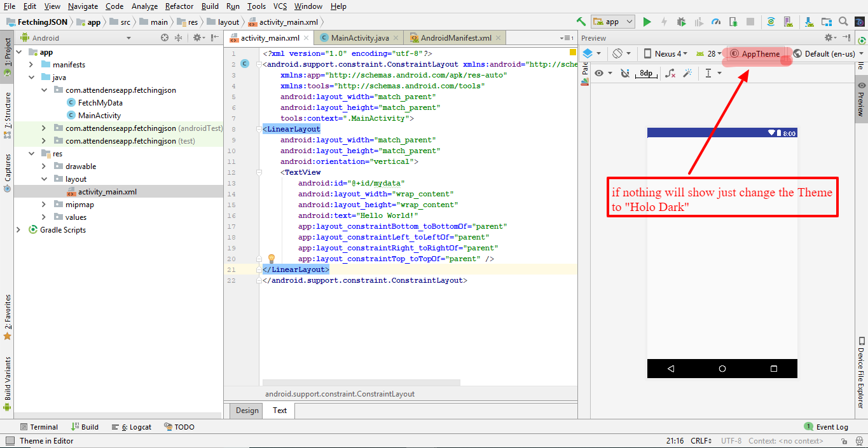868x448 pixels.
Task: Toggle the Preview side tool window
Action: tap(861, 98)
